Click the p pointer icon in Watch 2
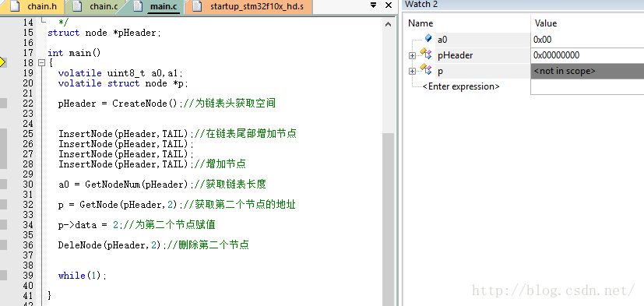 coord(425,70)
